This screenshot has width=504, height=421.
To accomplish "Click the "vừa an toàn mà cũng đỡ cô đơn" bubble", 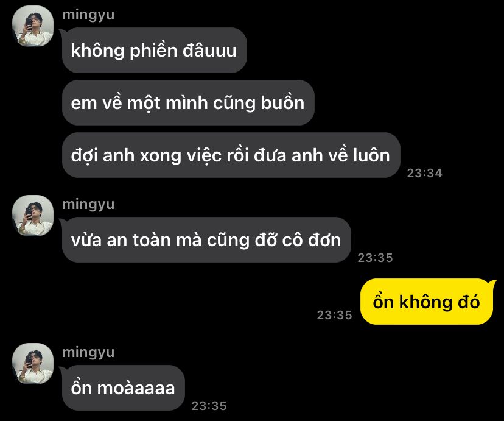I will [206, 240].
